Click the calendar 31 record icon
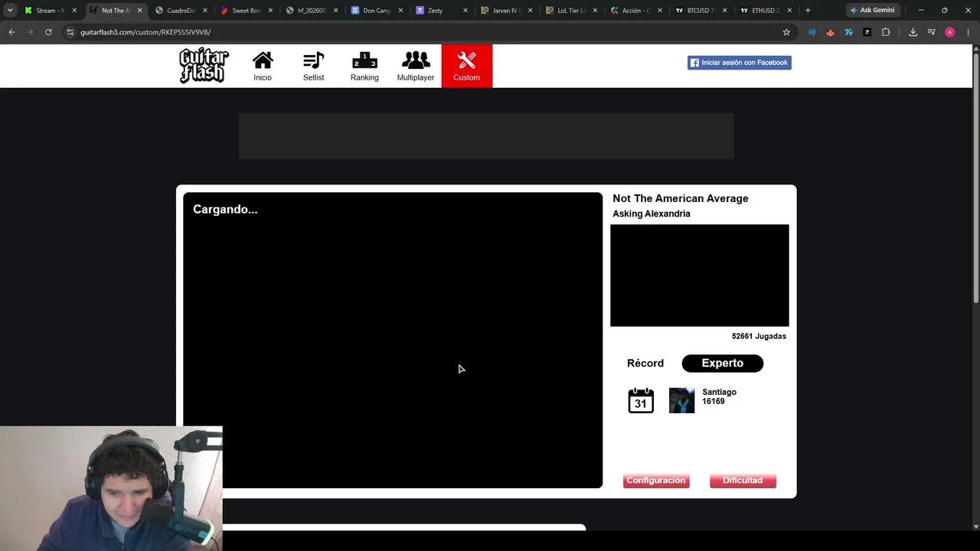The image size is (980, 551). click(x=641, y=400)
